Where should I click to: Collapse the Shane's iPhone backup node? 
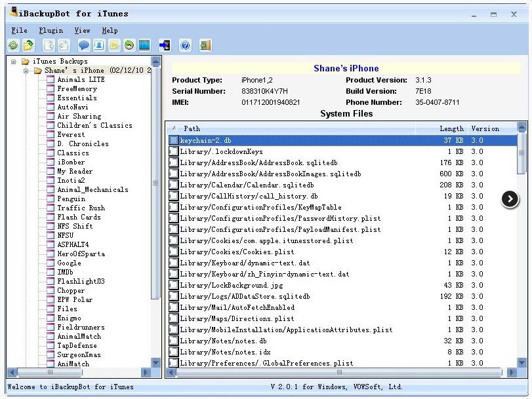[27, 71]
